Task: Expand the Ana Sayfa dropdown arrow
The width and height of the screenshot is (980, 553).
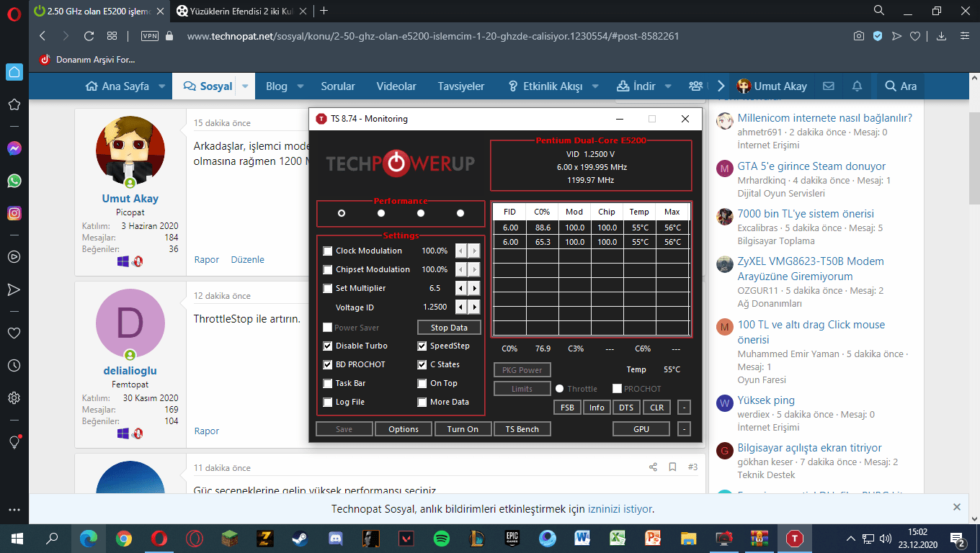Action: 161,86
